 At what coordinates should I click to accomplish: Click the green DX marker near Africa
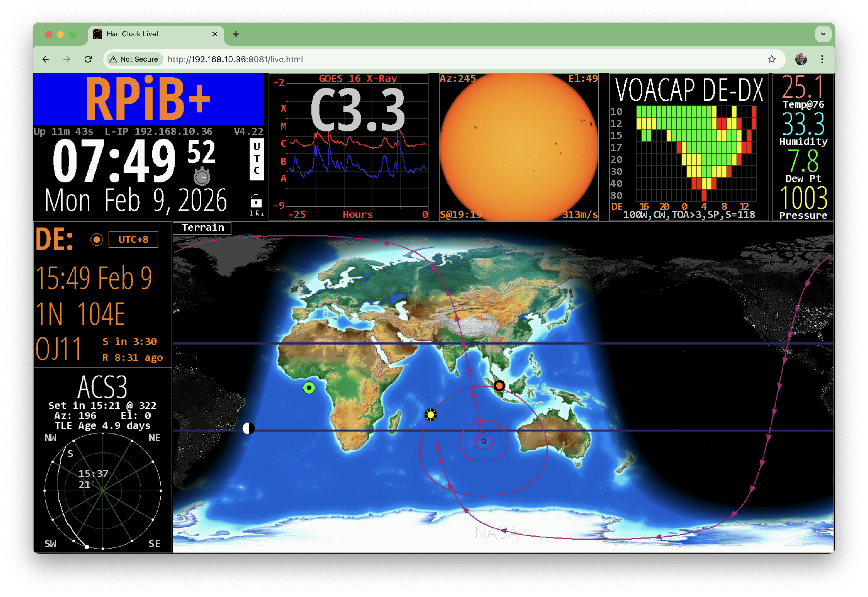click(309, 388)
